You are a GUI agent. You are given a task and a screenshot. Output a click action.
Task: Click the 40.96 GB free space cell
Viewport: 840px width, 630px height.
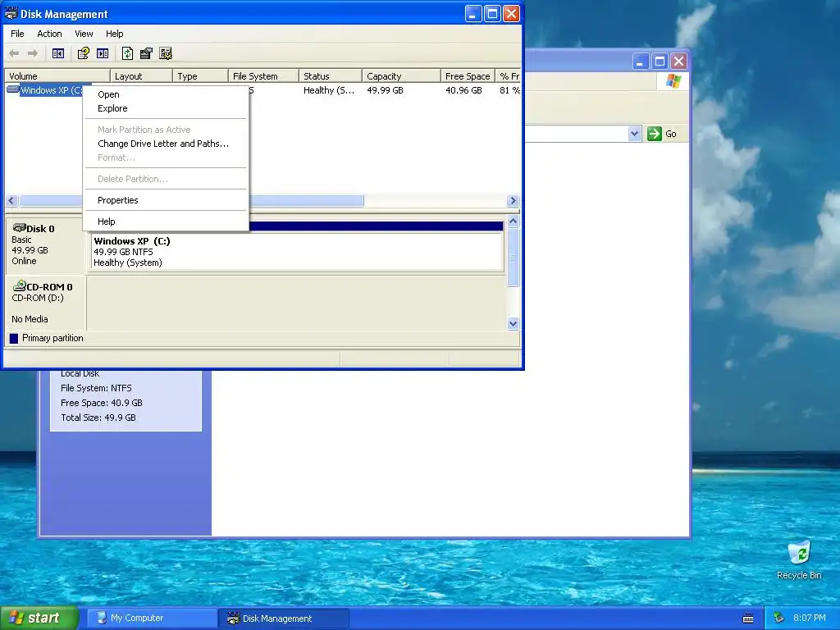(463, 90)
